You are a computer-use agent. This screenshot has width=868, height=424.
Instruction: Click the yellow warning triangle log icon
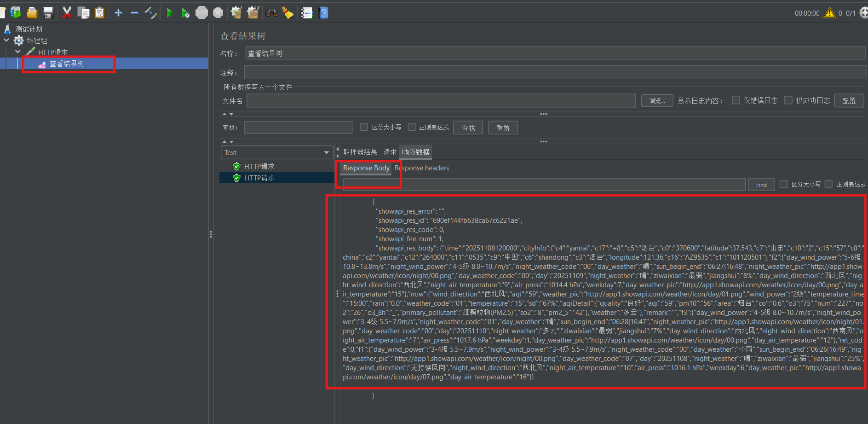[x=830, y=13]
